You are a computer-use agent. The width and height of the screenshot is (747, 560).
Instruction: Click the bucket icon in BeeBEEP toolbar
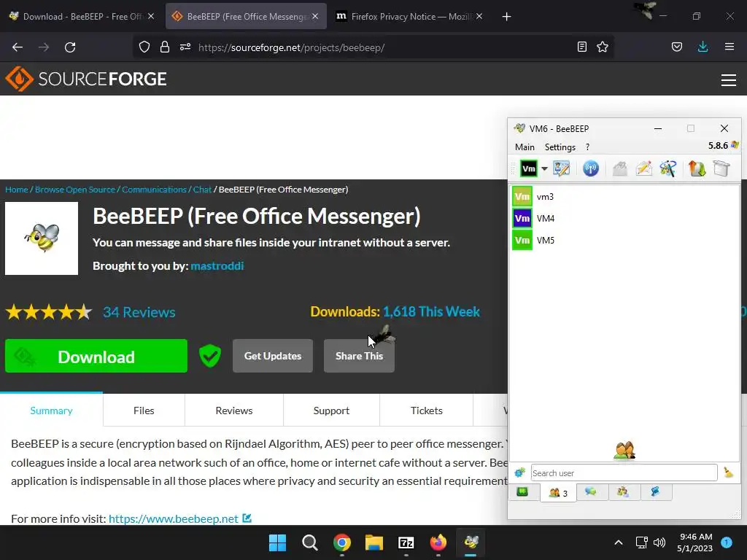point(721,168)
